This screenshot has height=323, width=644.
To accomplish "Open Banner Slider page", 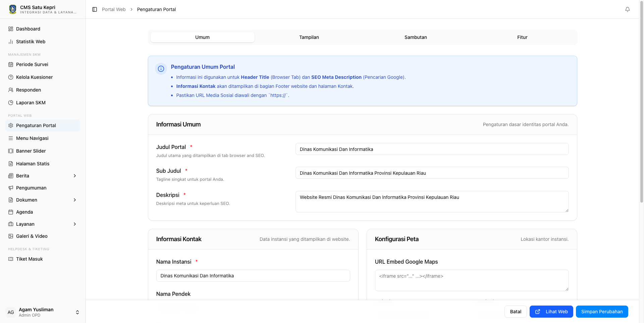I will tap(43, 151).
